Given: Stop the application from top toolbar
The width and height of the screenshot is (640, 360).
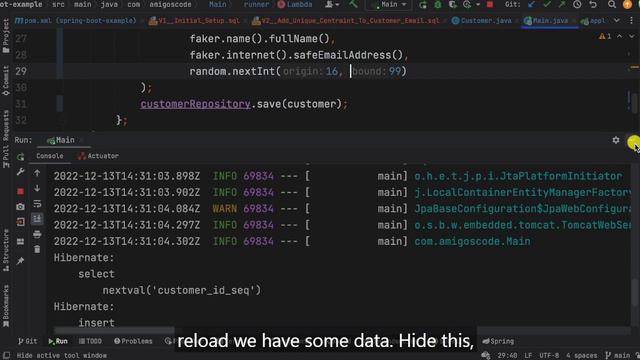Looking at the screenshot, I should 490,4.
